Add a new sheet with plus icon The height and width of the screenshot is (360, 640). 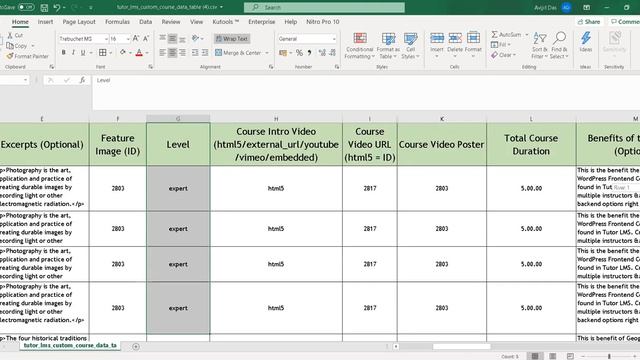(136, 347)
